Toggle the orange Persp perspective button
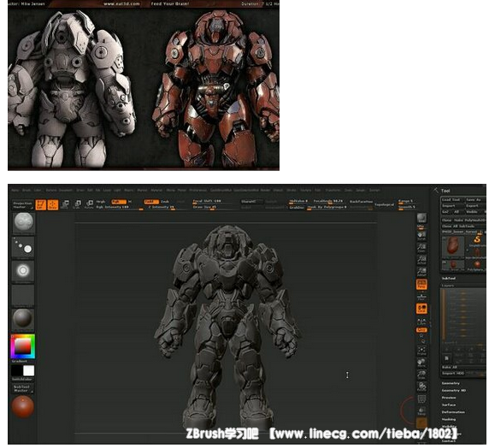The image size is (489, 448). point(421,284)
